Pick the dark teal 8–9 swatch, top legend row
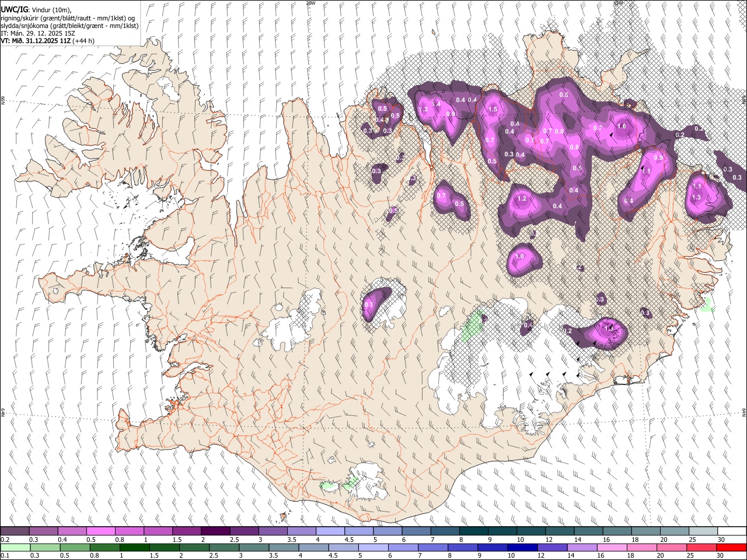Viewport: 747px width, 560px height. (x=474, y=531)
